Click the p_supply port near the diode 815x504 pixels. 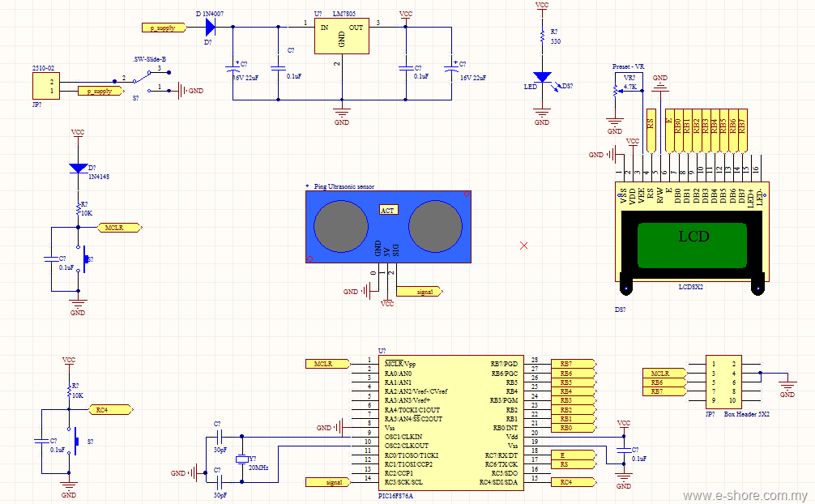click(x=164, y=28)
